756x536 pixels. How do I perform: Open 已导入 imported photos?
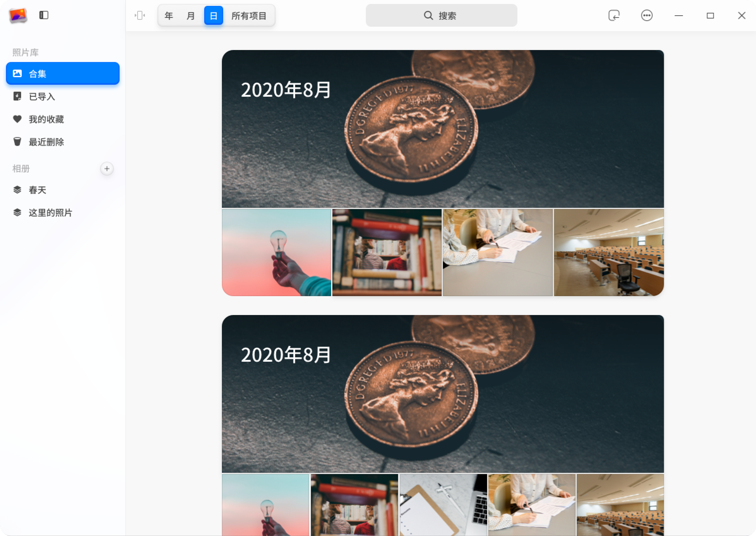pos(42,96)
